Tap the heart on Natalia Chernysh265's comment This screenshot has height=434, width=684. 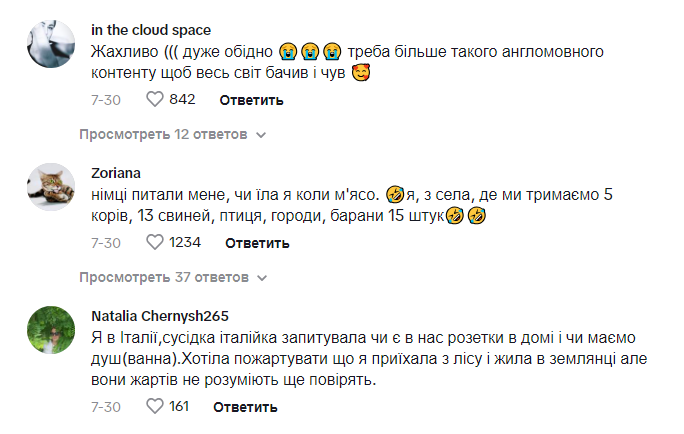[154, 406]
